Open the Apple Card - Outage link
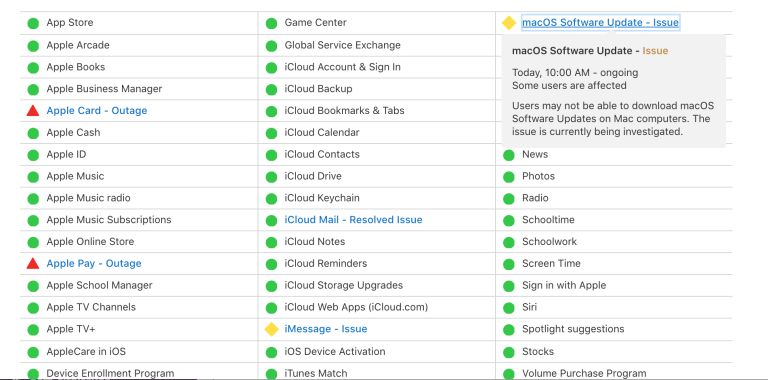 click(x=96, y=111)
